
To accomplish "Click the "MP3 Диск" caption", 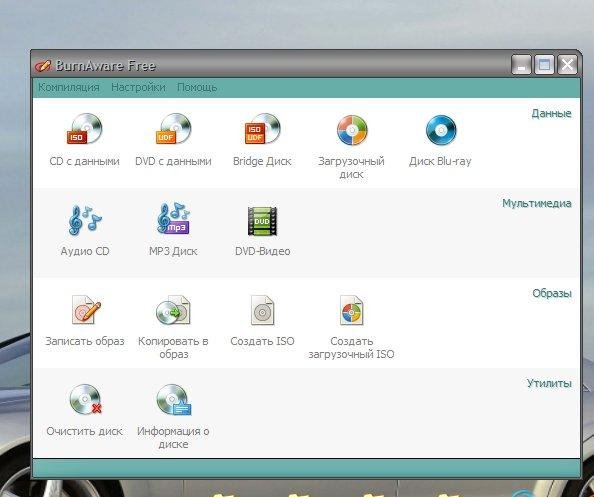I will tap(173, 252).
